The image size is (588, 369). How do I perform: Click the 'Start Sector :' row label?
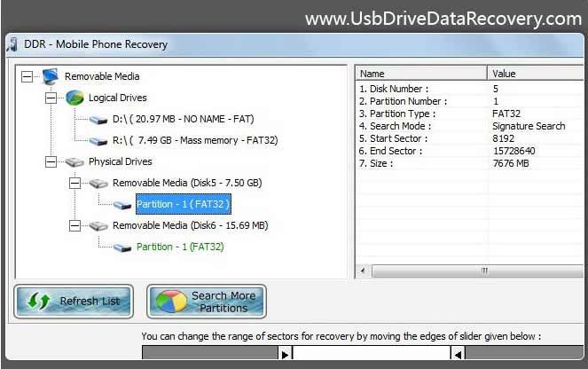point(394,138)
